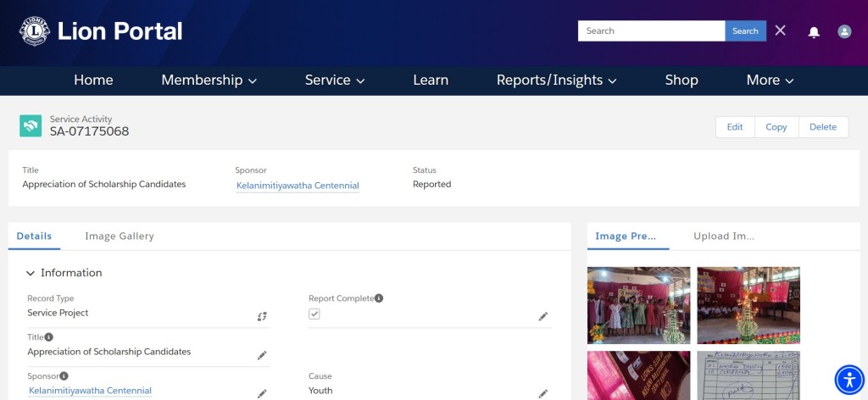Click the Copy button
868x400 pixels.
point(776,126)
